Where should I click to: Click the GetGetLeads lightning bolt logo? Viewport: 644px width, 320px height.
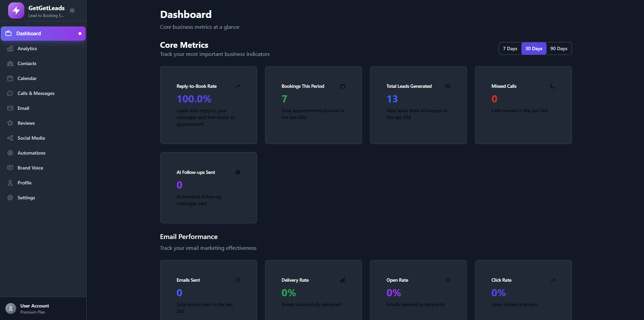coord(16,11)
